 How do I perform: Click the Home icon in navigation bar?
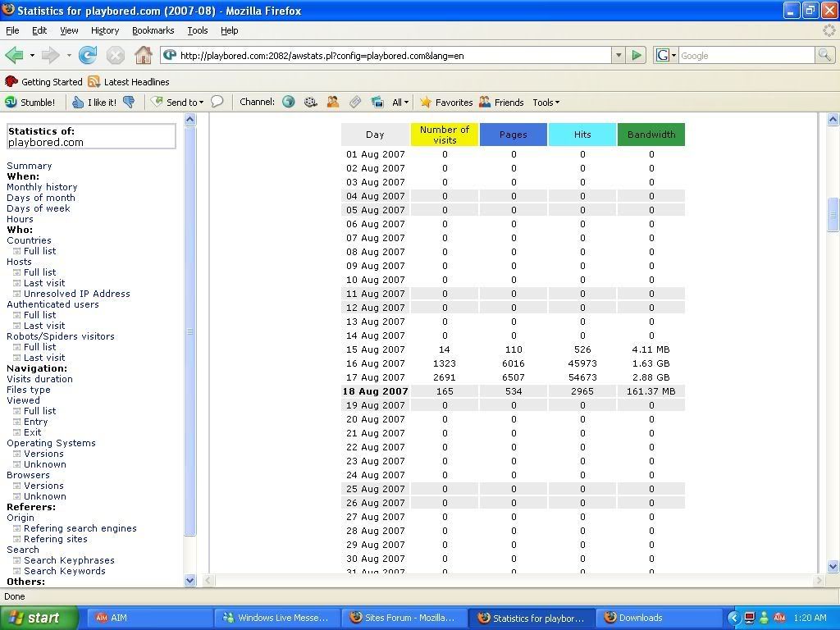coord(144,56)
